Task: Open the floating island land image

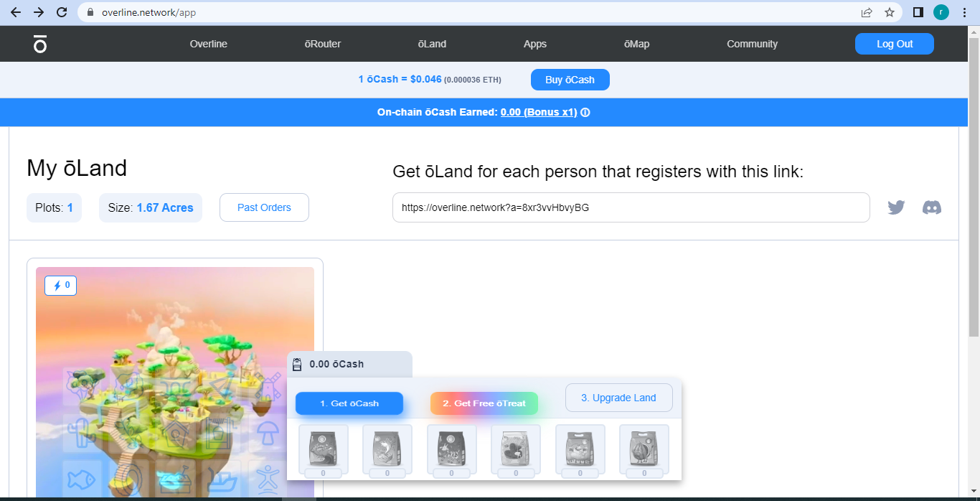Action: (x=175, y=382)
